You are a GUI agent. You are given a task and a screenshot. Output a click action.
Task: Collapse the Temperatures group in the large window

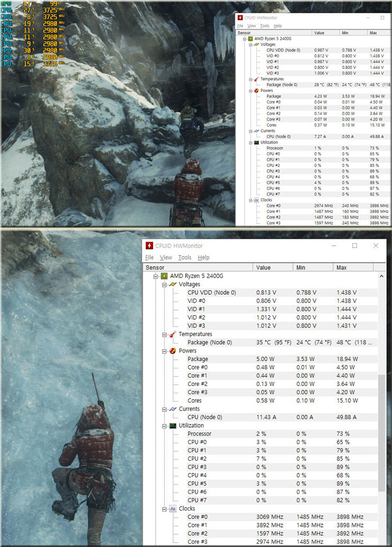point(165,334)
